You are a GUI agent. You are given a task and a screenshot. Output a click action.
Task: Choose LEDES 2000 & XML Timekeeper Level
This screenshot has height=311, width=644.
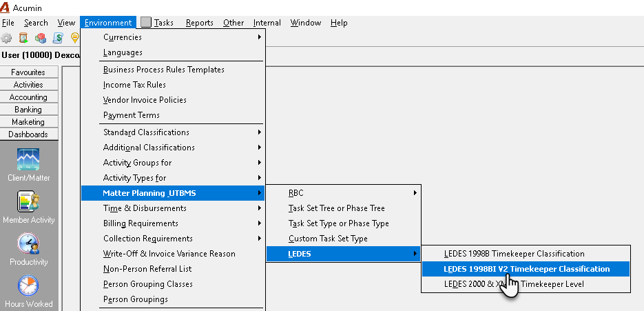point(526,284)
